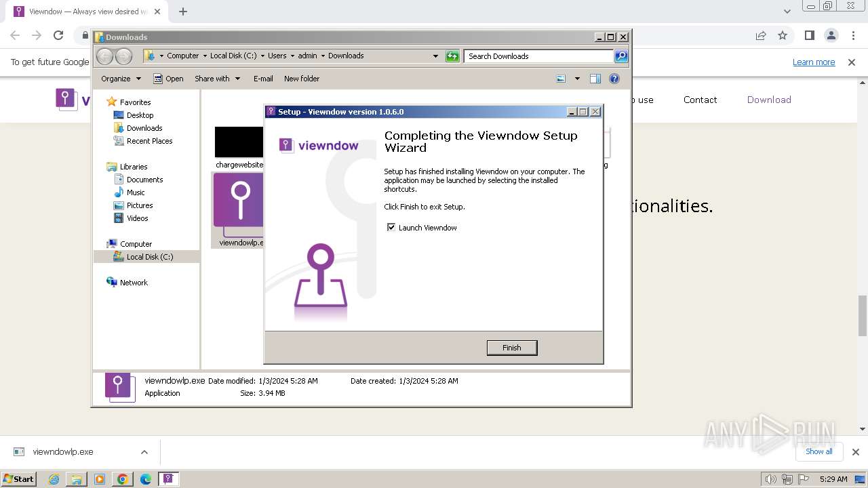Open the Music library
This screenshot has width=868, height=488.
[x=136, y=192]
